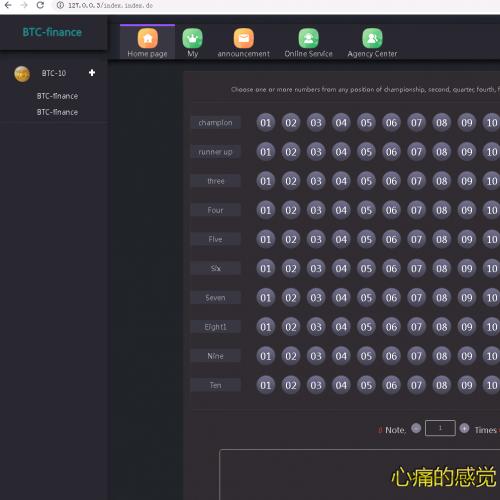This screenshot has width=500, height=500.
Task: Select number 01 in champion row
Action: (x=266, y=123)
